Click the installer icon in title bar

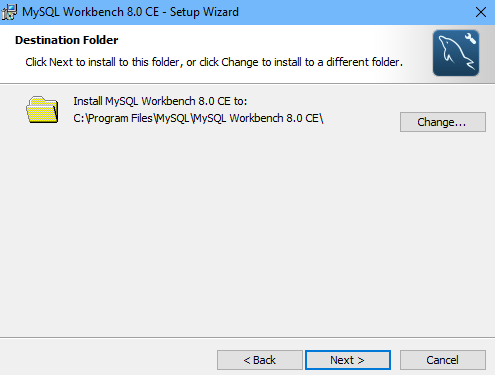pos(9,12)
